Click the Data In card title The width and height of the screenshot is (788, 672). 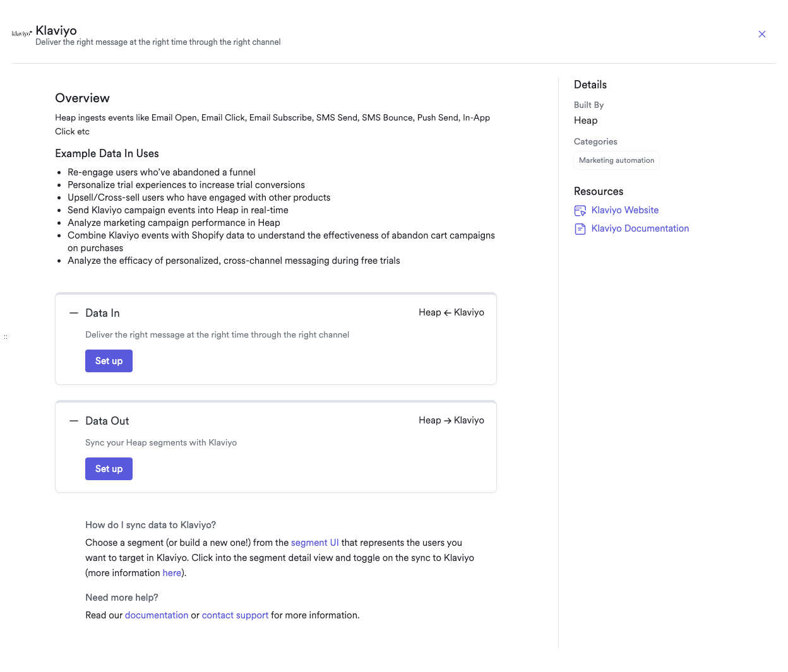tap(102, 313)
